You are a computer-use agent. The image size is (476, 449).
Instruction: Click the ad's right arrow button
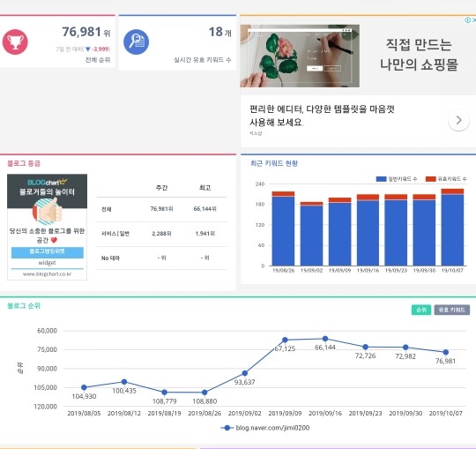458,120
